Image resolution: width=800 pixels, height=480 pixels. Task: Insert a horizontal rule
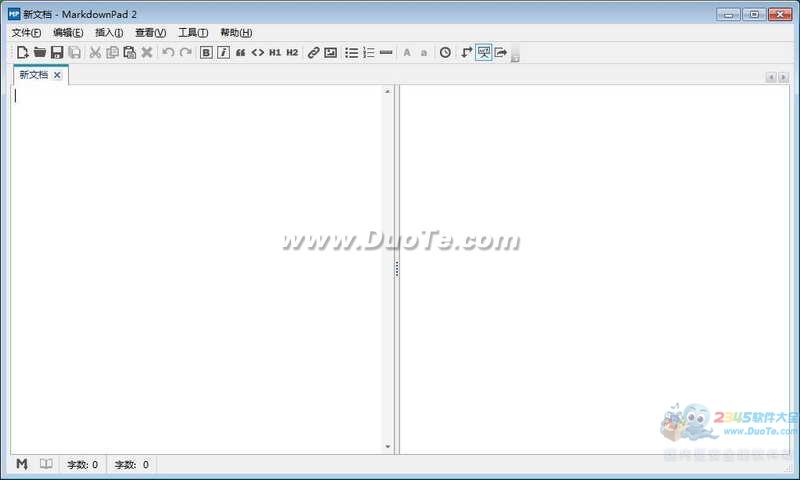[x=386, y=52]
